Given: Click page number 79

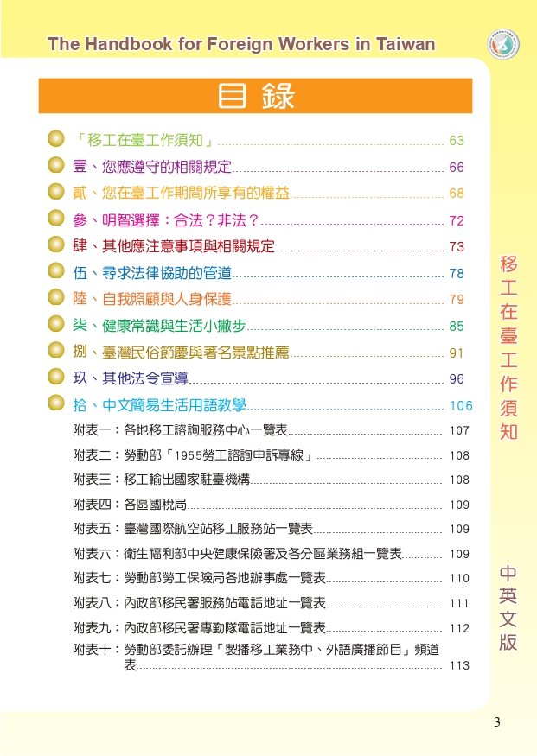Looking at the screenshot, I should click(x=457, y=300).
